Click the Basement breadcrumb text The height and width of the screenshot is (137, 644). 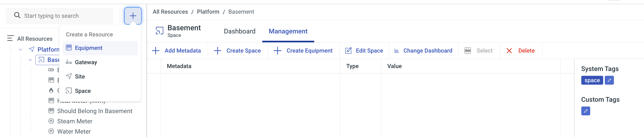click(241, 12)
